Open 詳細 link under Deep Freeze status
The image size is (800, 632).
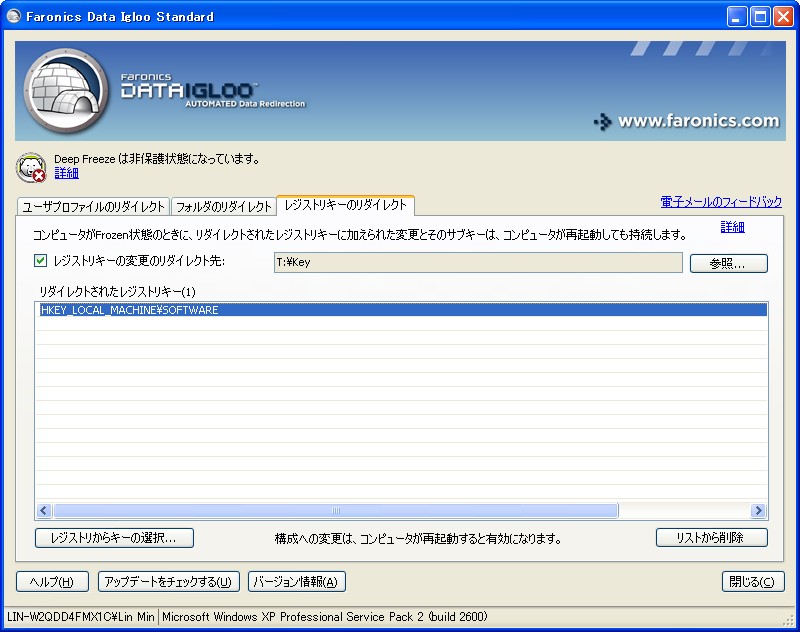[x=66, y=173]
